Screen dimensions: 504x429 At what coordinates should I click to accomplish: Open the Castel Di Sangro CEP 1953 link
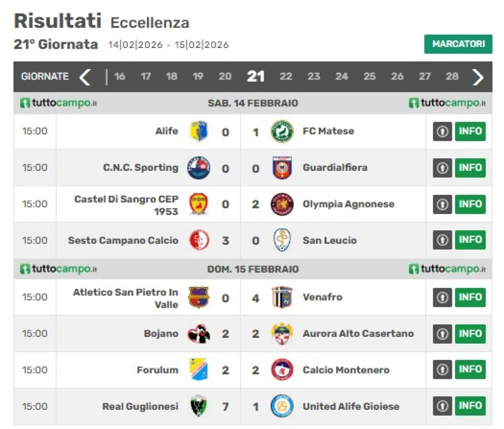[126, 205]
